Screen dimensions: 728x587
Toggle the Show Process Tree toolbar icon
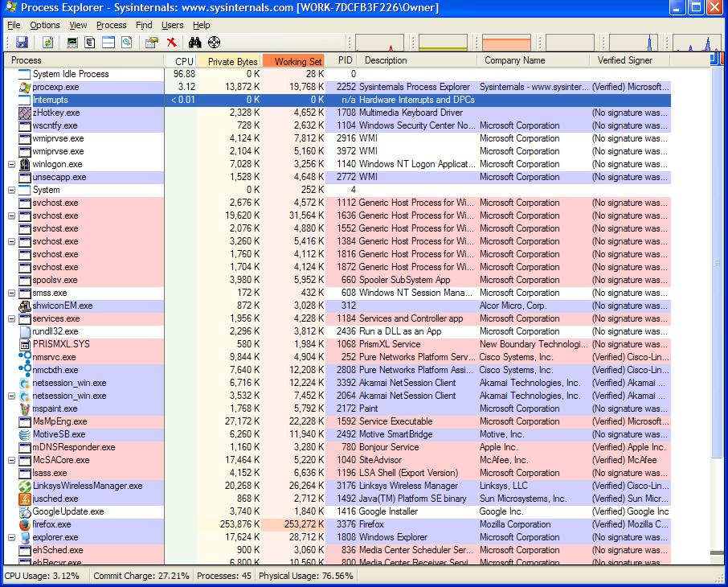[90, 43]
